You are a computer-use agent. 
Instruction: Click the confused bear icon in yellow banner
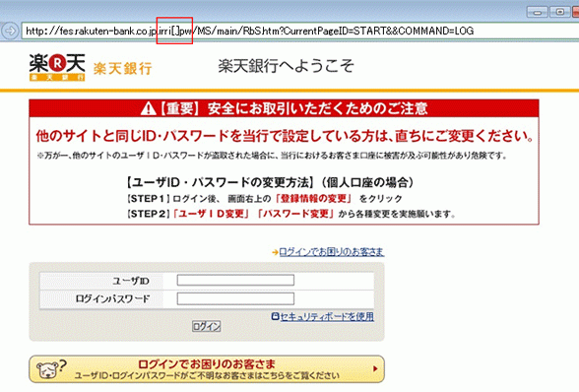click(x=51, y=369)
